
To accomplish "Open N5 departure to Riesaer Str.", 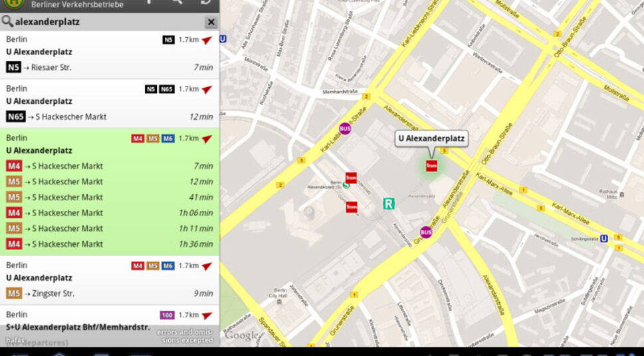I will tap(110, 67).
